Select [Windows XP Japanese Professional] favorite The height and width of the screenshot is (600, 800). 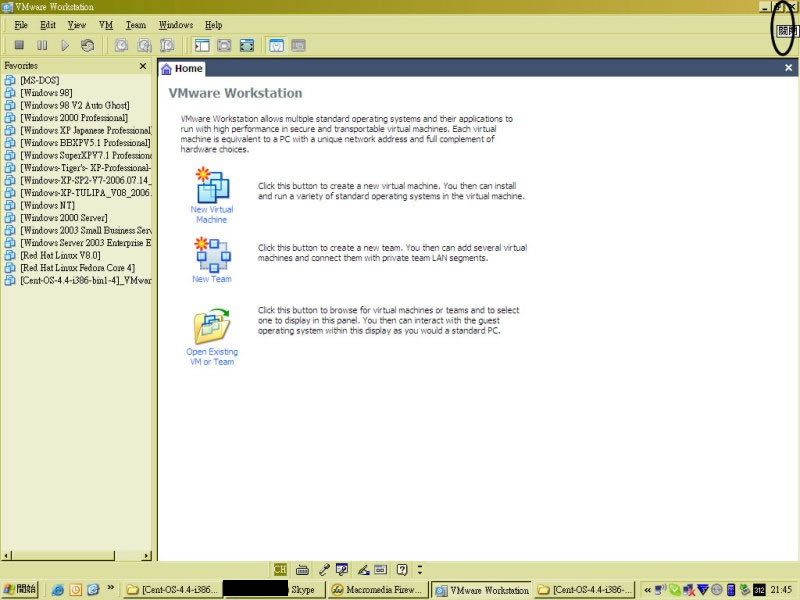[86, 130]
